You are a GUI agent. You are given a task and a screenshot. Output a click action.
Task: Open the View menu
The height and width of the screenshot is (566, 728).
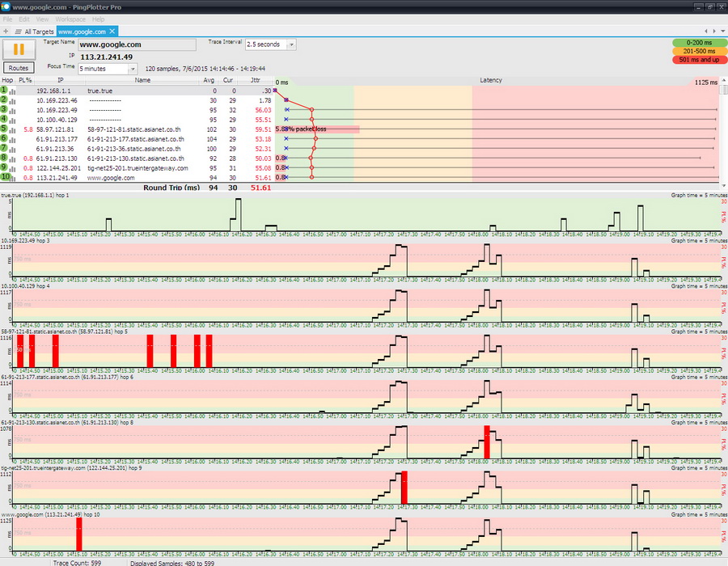[x=42, y=19]
